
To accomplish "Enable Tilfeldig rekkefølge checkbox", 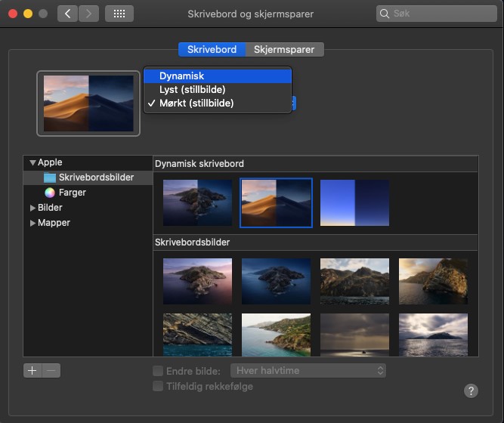I will [158, 386].
